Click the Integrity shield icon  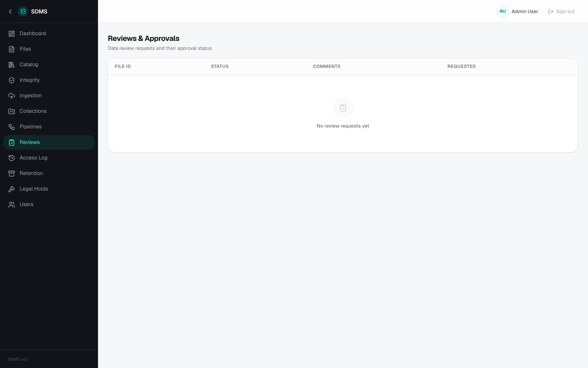(12, 80)
